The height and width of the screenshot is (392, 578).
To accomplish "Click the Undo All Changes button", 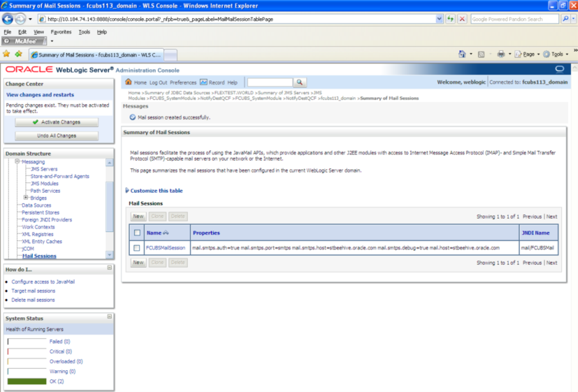I will (x=56, y=136).
